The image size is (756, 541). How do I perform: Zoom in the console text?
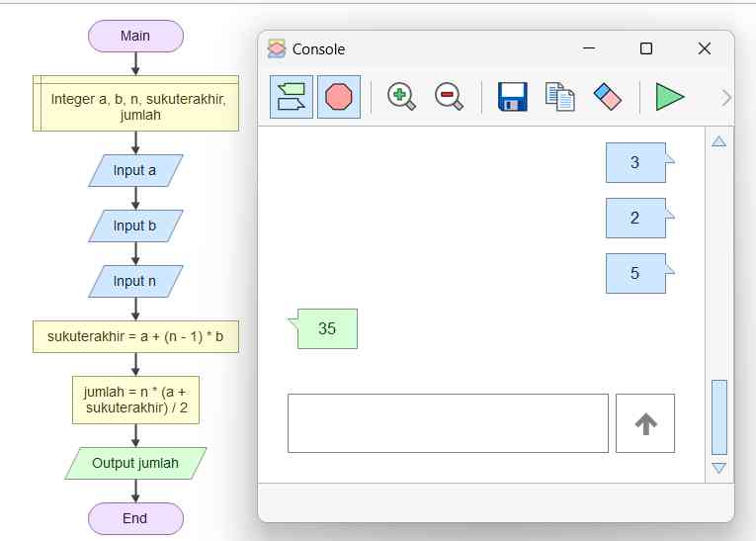pyautogui.click(x=401, y=97)
